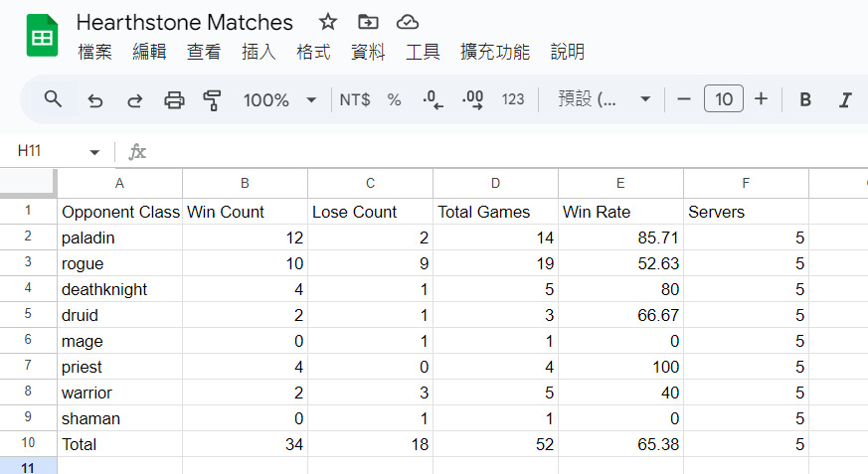Redo the last action

pos(134,100)
